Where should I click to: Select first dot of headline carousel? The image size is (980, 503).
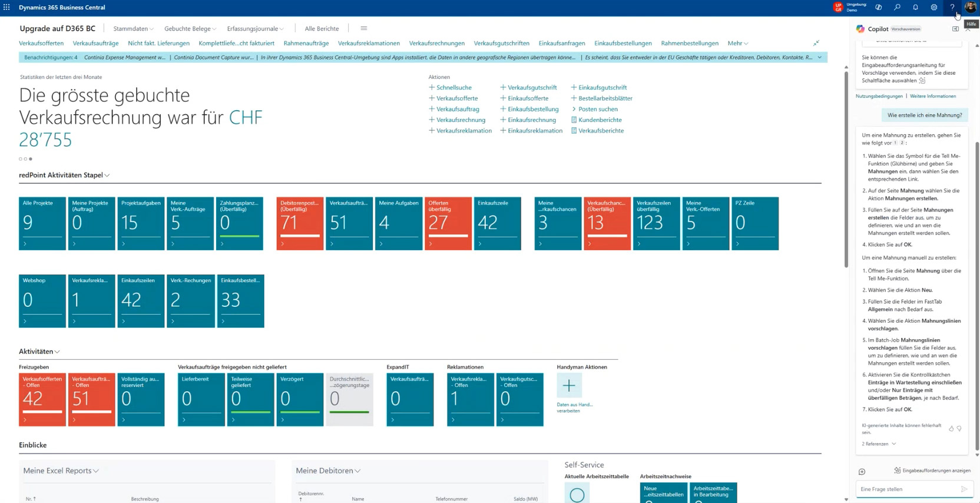21,159
